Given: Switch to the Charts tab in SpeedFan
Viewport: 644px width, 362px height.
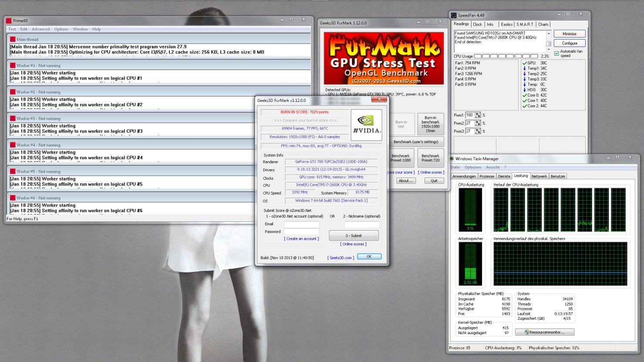Looking at the screenshot, I should (x=543, y=24).
